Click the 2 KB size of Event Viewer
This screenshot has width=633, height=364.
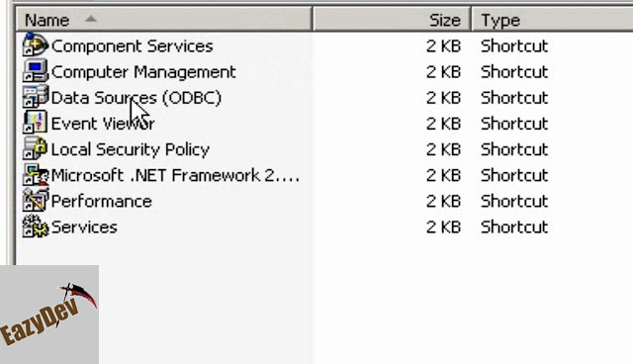(x=443, y=124)
